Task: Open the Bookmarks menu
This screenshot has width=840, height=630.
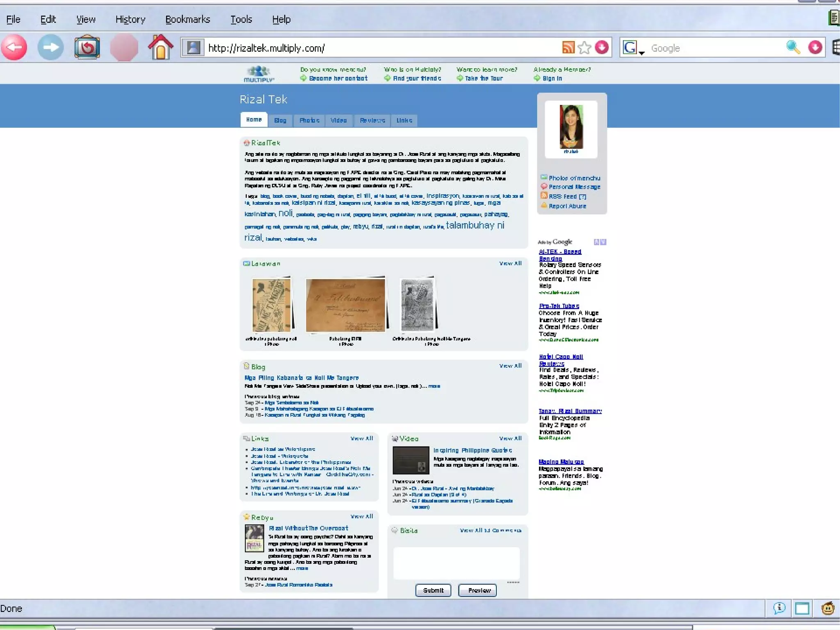Action: click(187, 19)
